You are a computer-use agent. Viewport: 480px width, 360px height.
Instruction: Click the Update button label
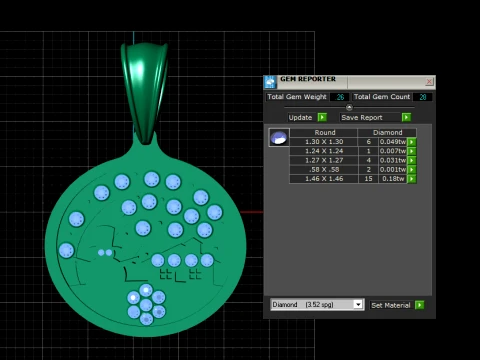[x=300, y=117]
